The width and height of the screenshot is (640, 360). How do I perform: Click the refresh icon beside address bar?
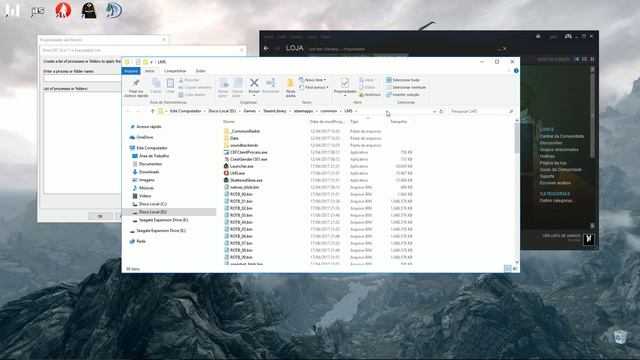[441, 111]
